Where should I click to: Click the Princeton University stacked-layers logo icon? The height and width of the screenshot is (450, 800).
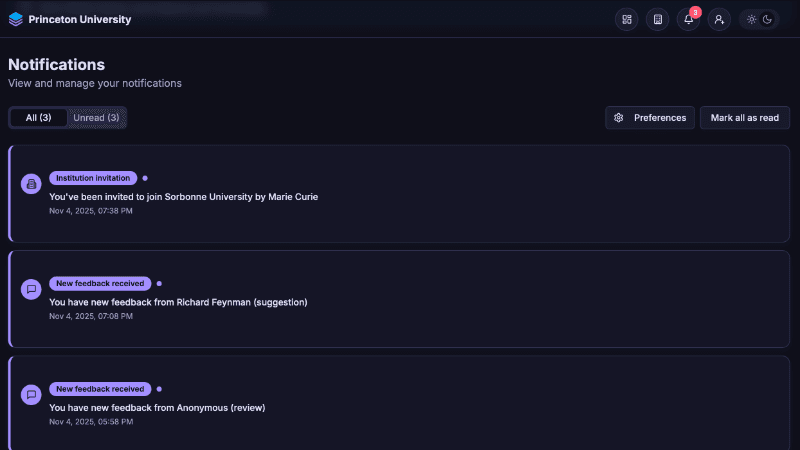tap(16, 19)
